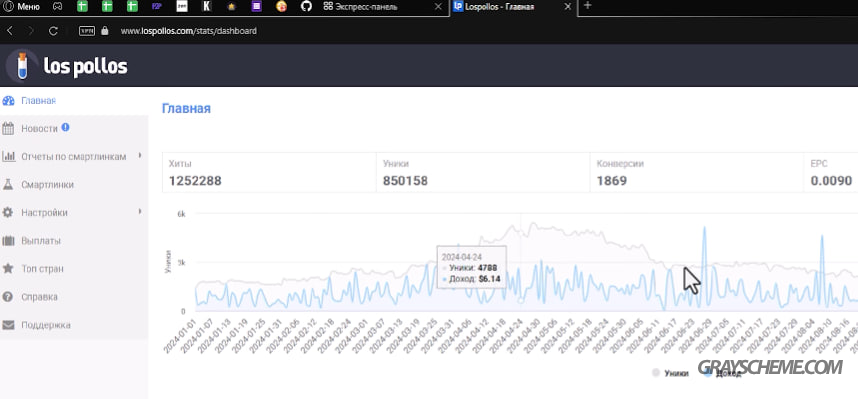858x399 pixels.
Task: Open the P2P pinned tab
Action: pyautogui.click(x=156, y=7)
